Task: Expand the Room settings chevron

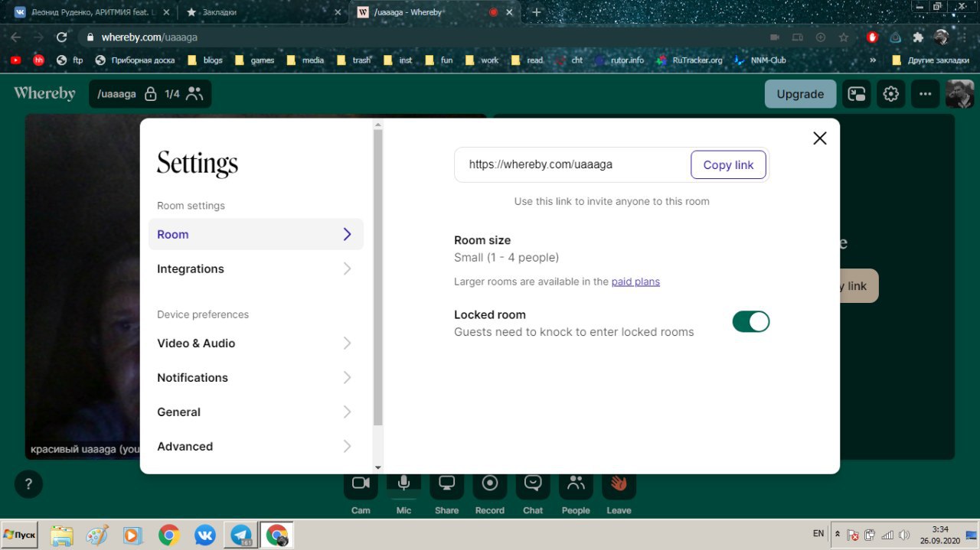Action: point(347,234)
